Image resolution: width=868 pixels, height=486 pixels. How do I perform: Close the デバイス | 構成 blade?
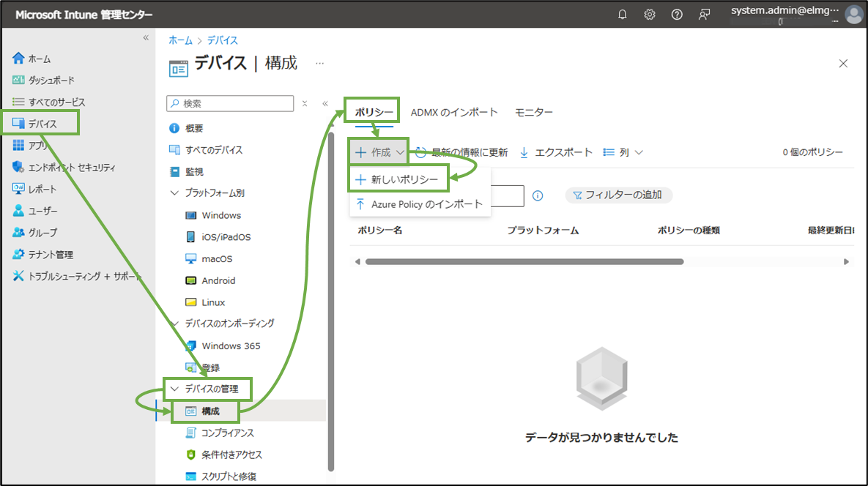pyautogui.click(x=843, y=64)
